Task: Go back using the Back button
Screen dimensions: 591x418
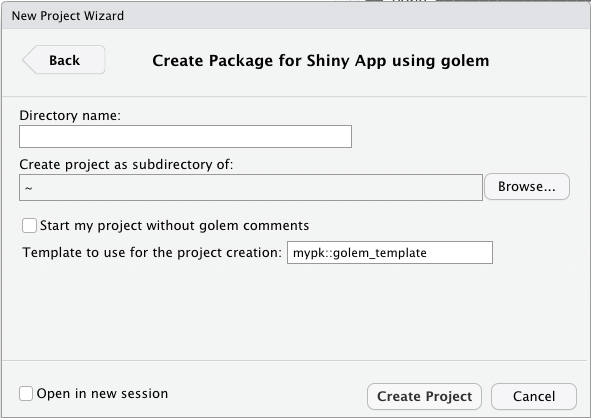Action: [x=64, y=60]
